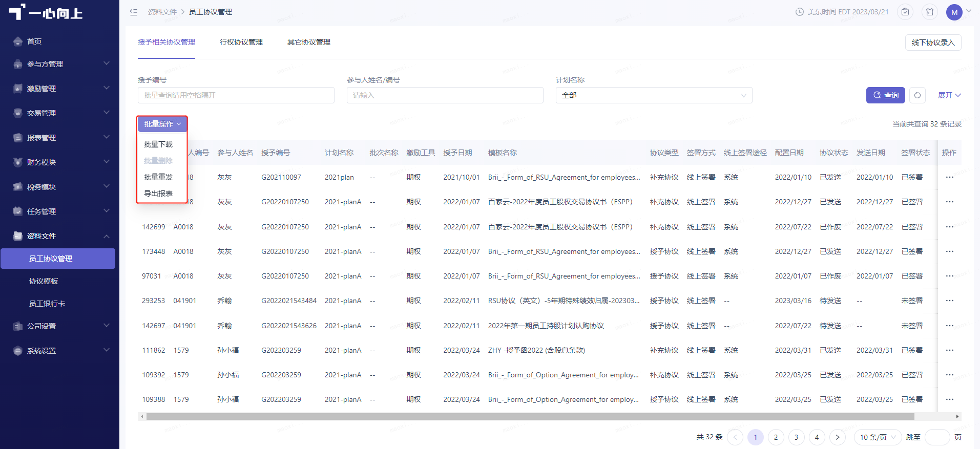The image size is (980, 449).
Task: Click the 报表管理 sidebar icon
Action: [x=18, y=138]
